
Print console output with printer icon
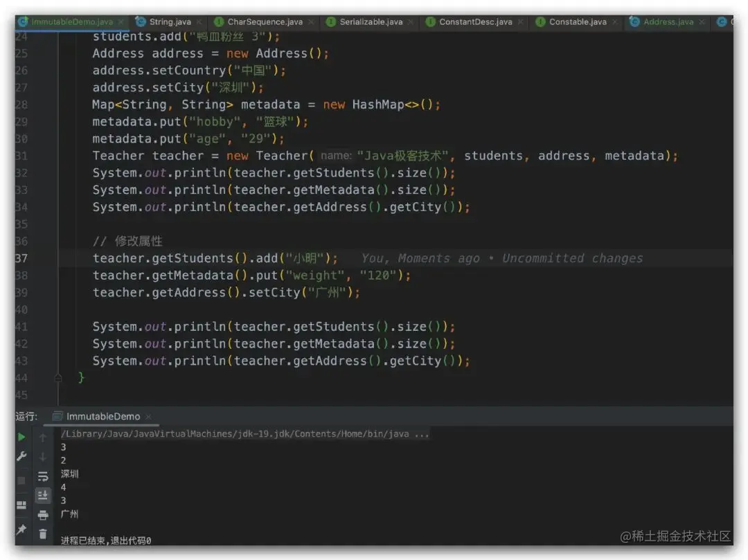43,515
